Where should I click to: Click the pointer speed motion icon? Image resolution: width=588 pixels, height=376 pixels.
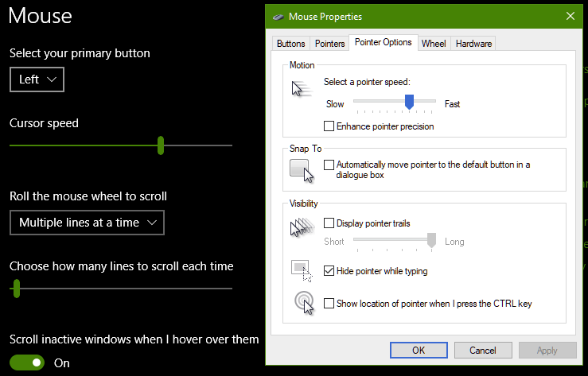click(x=302, y=89)
